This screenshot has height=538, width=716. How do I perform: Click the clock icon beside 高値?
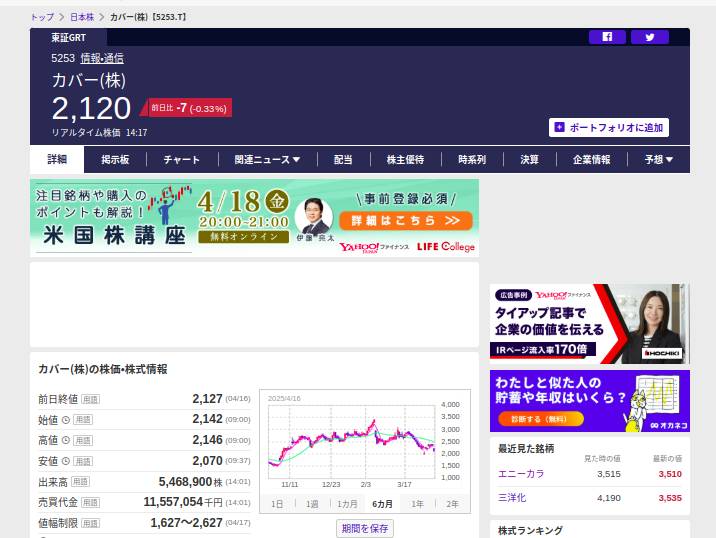(66, 441)
